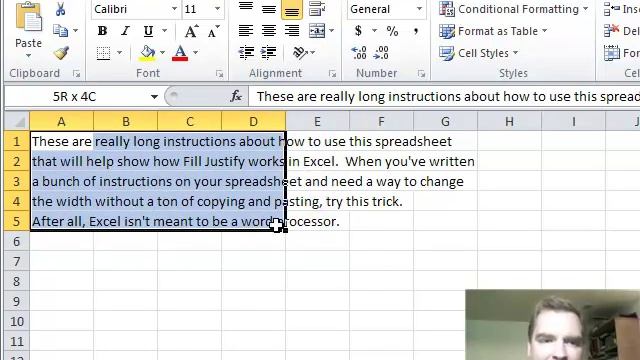The height and width of the screenshot is (360, 640).
Task: Click the Wrap Text icon
Action: [317, 8]
